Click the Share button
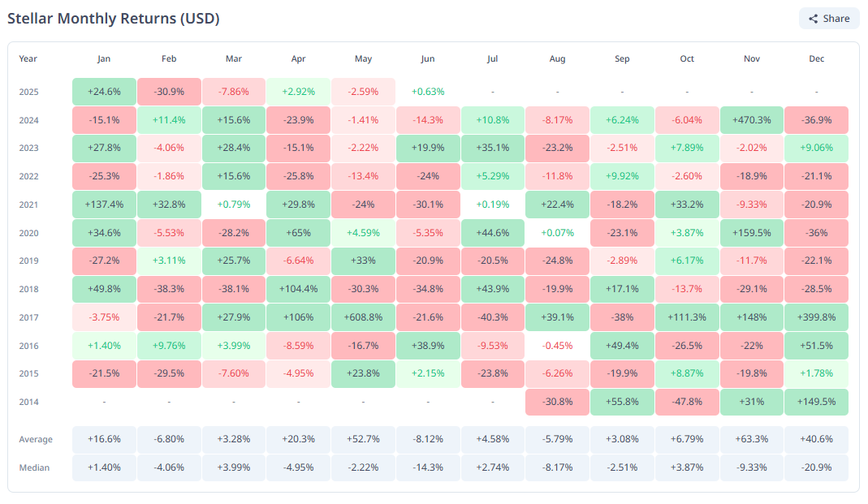The height and width of the screenshot is (504, 868). pos(828,19)
